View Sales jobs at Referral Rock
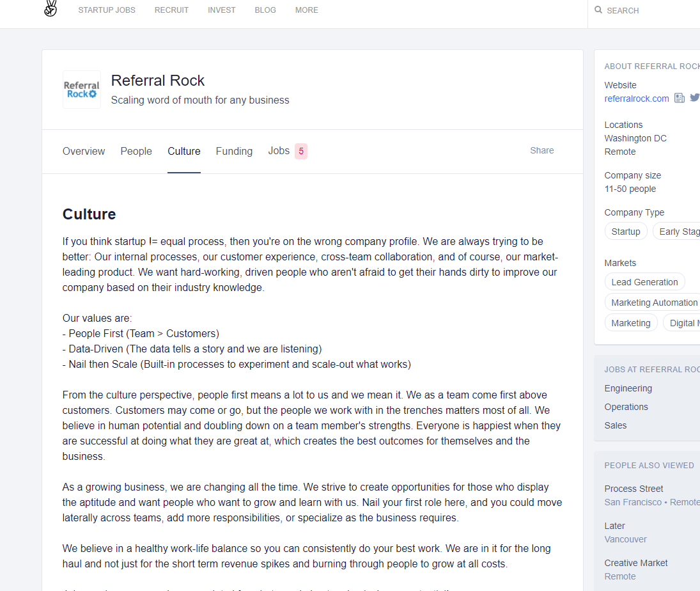 pyautogui.click(x=615, y=425)
